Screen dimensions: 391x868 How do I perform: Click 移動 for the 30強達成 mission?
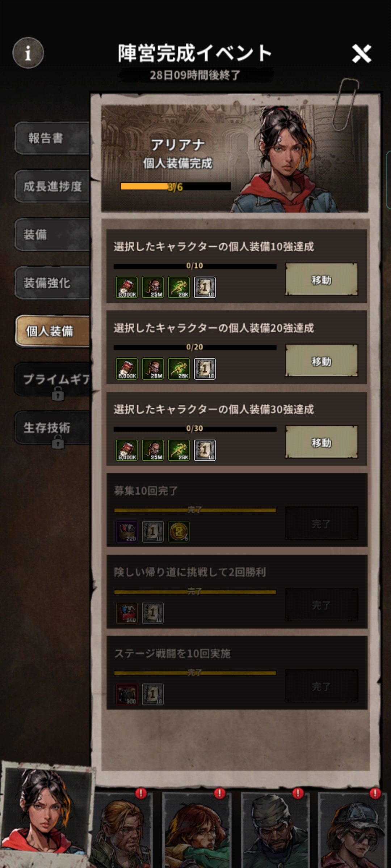coord(321,442)
